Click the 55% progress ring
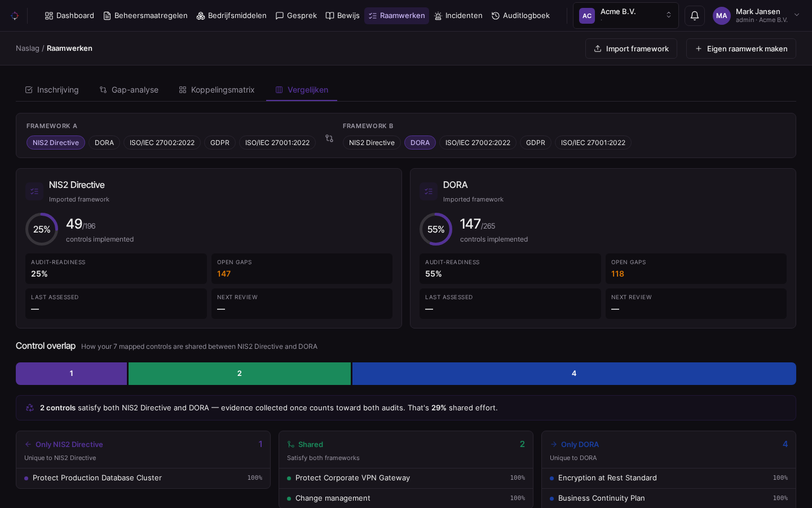 coord(436,229)
